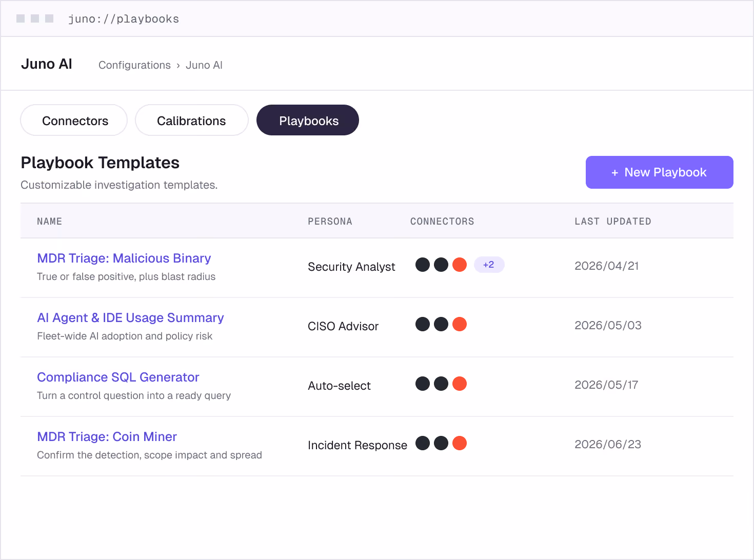Go to Configurations in the breadcrumb
Viewport: 754px width, 560px height.
pos(134,65)
